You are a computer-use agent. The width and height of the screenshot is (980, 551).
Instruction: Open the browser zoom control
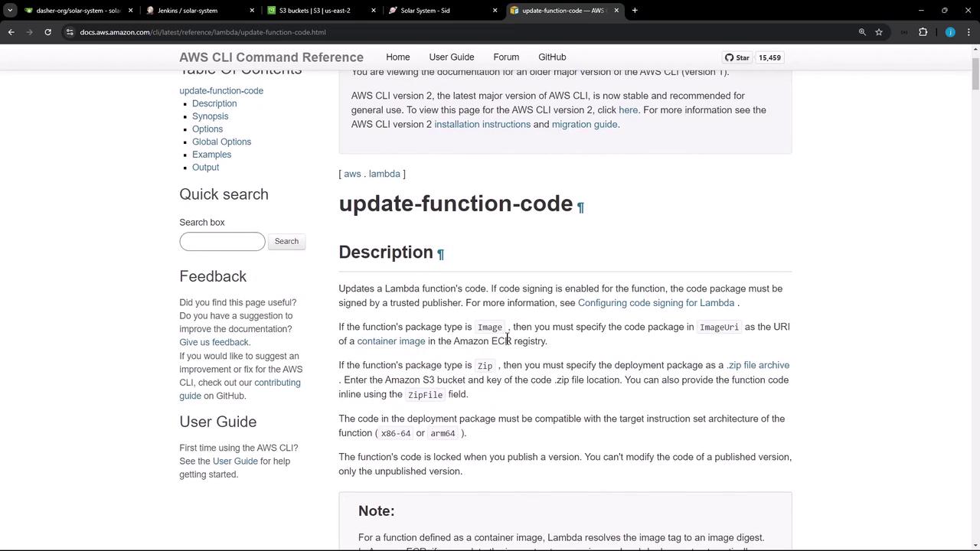[x=862, y=32]
